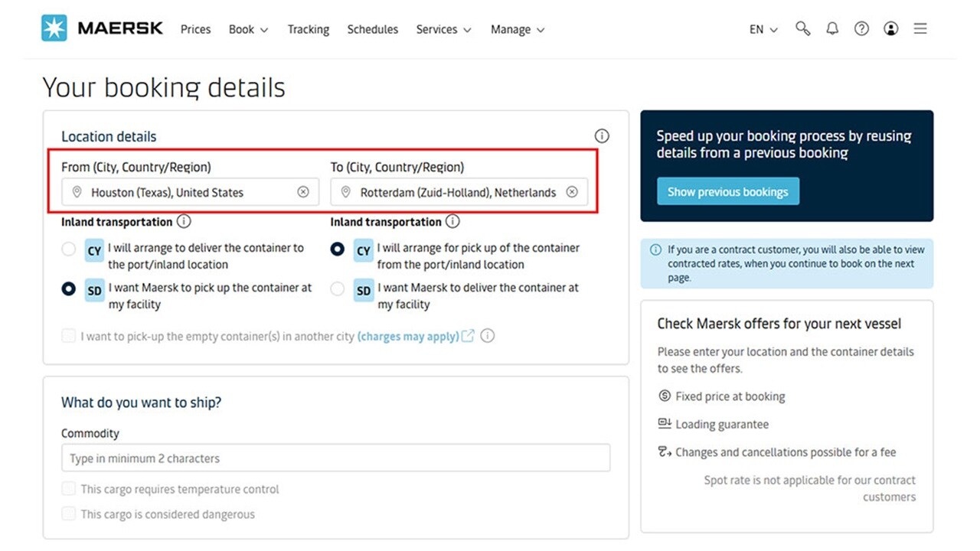Open the hamburger menu icon
This screenshot has width=980, height=551.
click(920, 28)
